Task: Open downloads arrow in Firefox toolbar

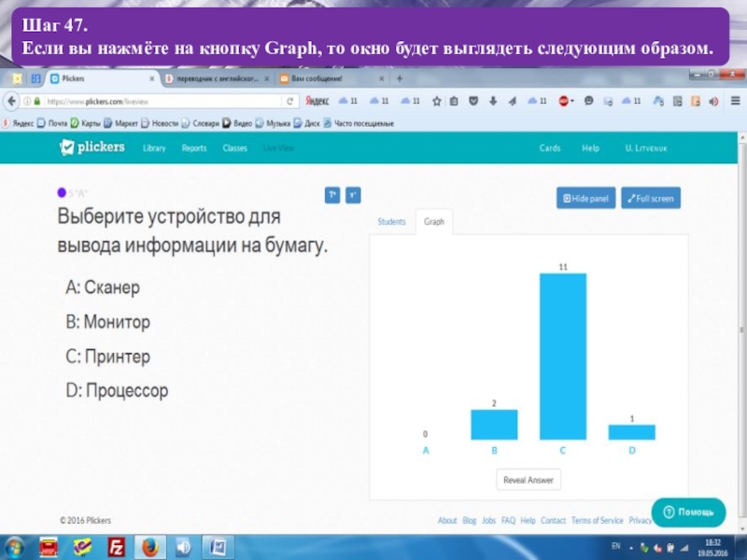Action: click(x=493, y=101)
